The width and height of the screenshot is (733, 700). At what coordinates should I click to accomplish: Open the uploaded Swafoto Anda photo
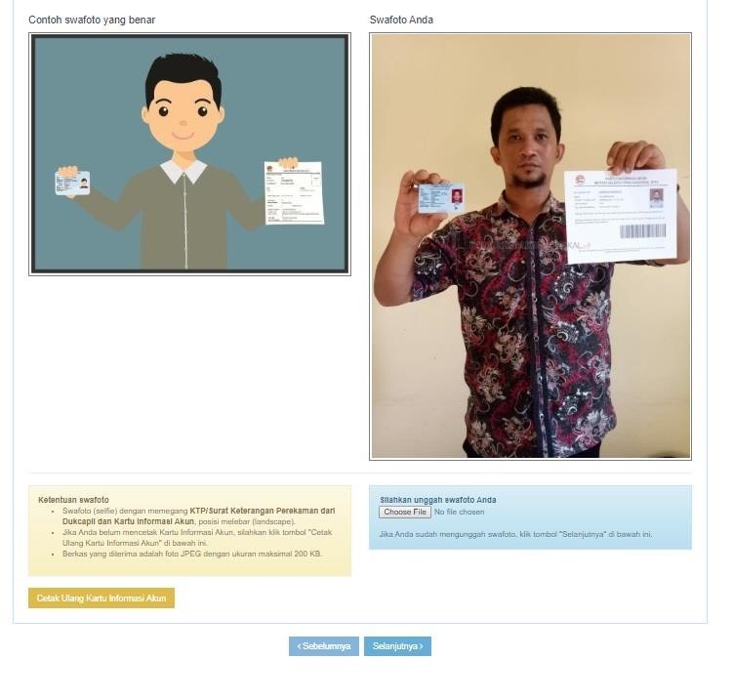(x=530, y=246)
